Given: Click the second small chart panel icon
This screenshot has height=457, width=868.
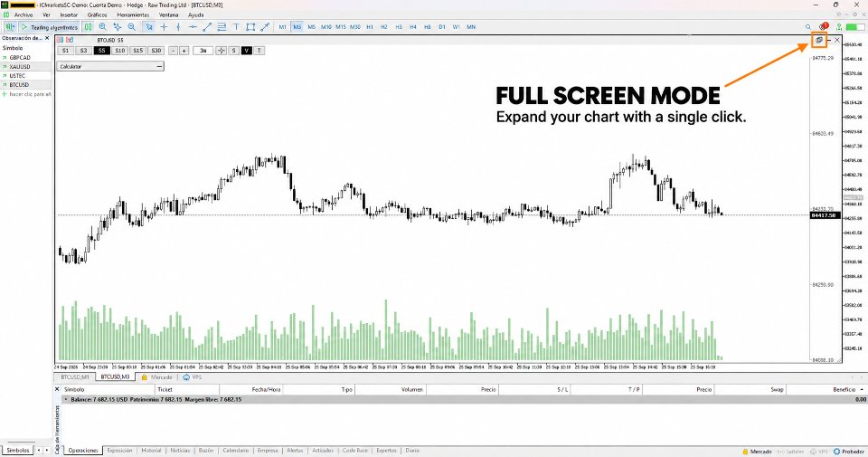Looking at the screenshot, I should pos(70,40).
